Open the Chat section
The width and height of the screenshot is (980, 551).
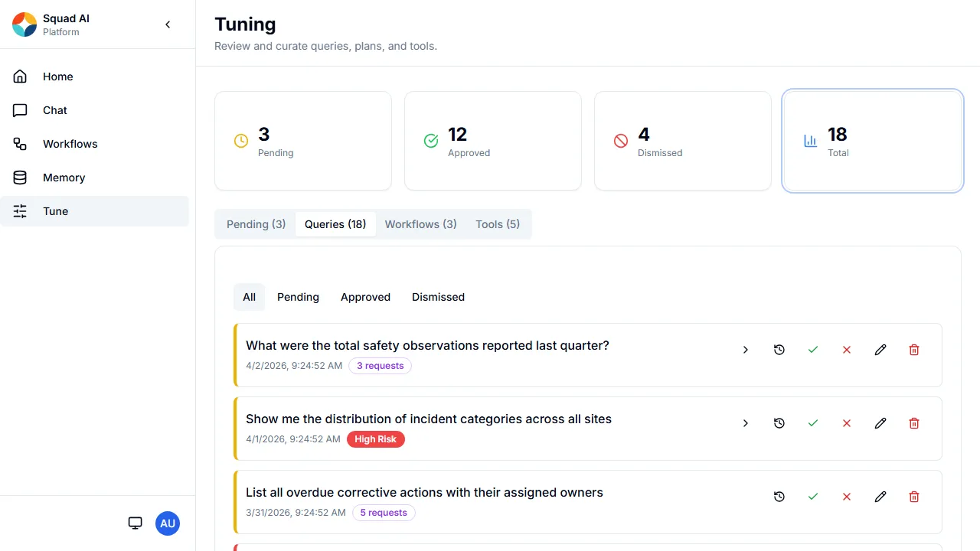pos(94,110)
